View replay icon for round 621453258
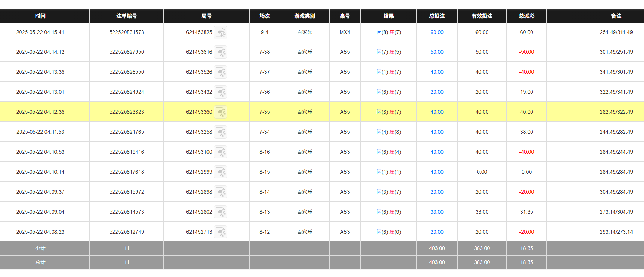644x277 pixels. 220,132
